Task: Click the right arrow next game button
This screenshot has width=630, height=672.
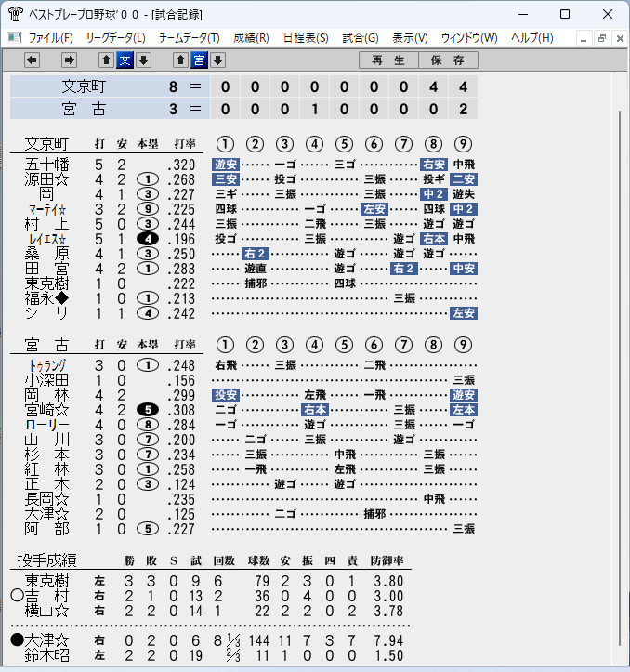Action: [69, 60]
